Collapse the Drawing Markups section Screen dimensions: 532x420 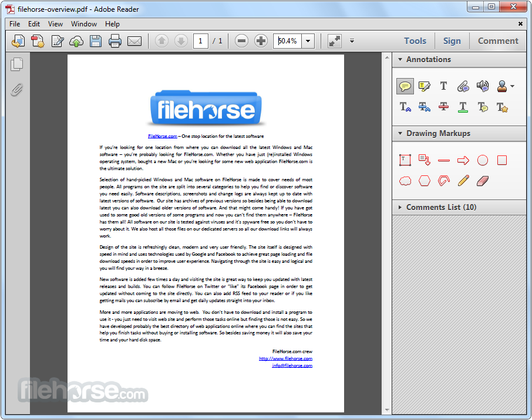[x=400, y=134]
